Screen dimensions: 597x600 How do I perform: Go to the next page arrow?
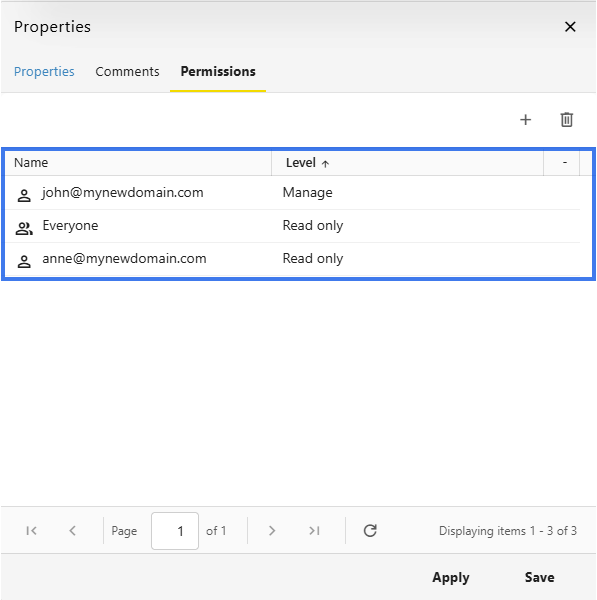(x=272, y=531)
